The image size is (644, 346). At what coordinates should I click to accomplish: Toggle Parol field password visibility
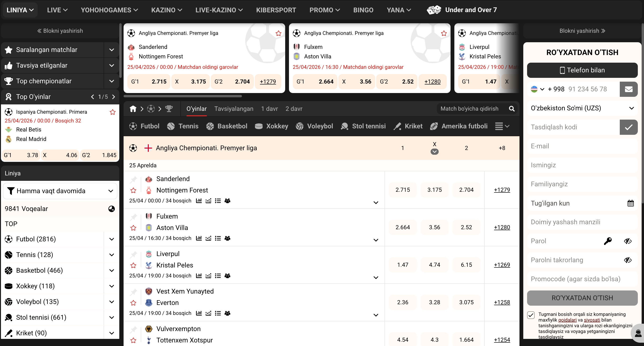click(628, 241)
